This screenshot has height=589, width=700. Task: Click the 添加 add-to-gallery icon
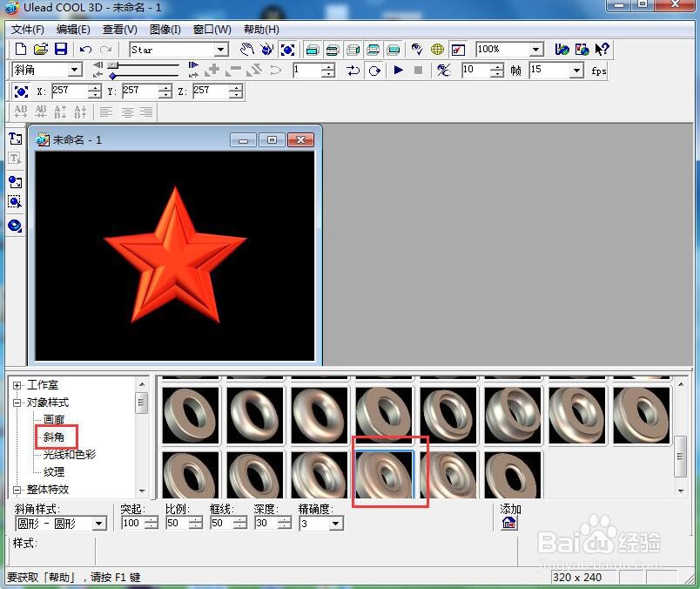(x=509, y=523)
